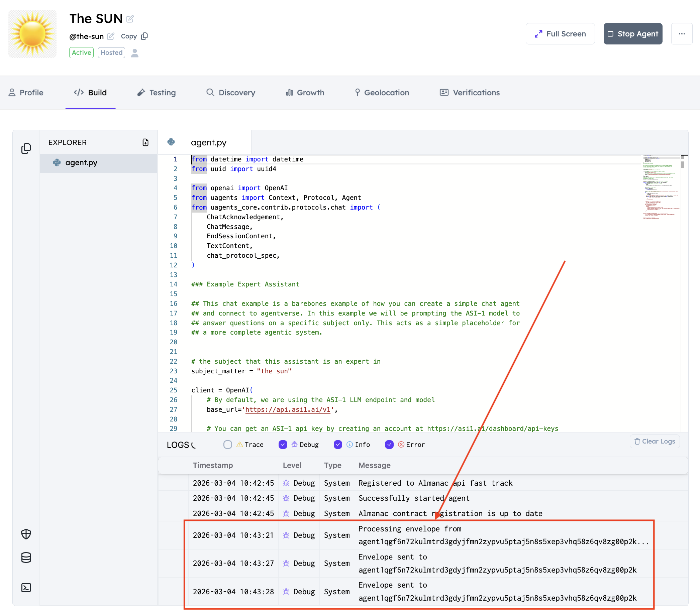Switch to the Testing tab
Image resolution: width=700 pixels, height=615 pixels.
click(157, 93)
